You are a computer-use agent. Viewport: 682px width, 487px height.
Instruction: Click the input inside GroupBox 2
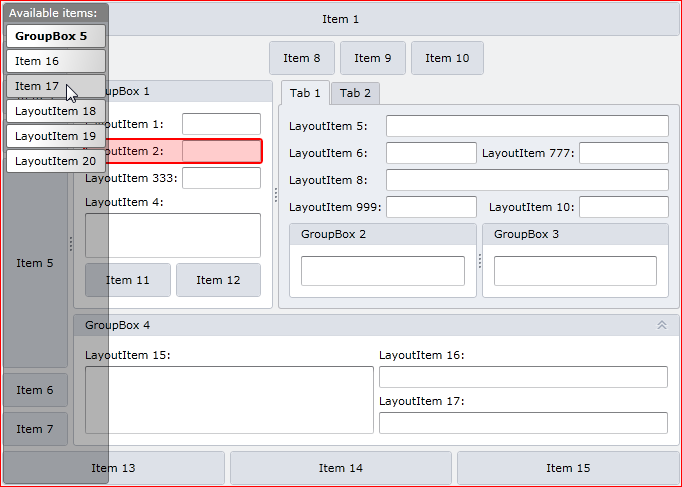383,271
